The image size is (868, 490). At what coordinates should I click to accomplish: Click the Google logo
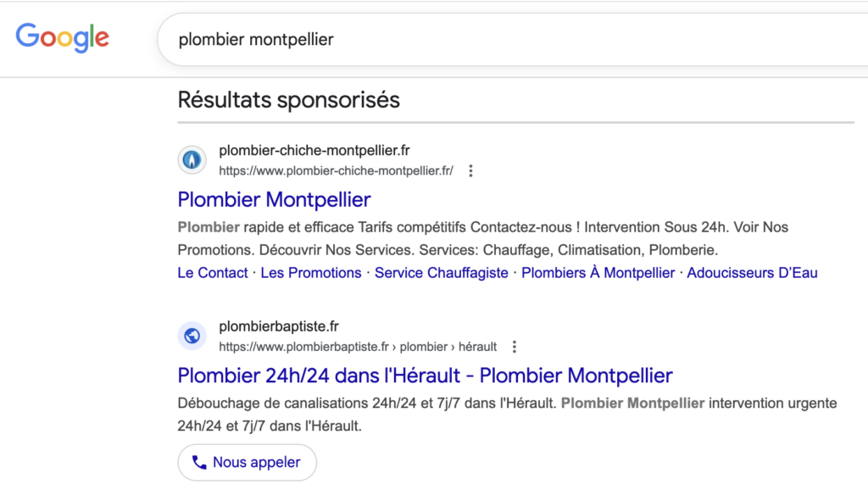pos(62,38)
